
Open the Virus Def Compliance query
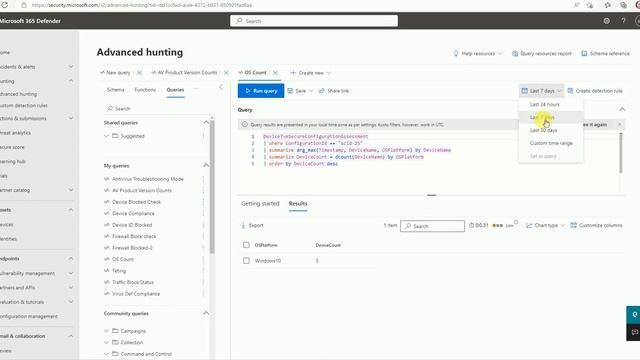pos(136,294)
